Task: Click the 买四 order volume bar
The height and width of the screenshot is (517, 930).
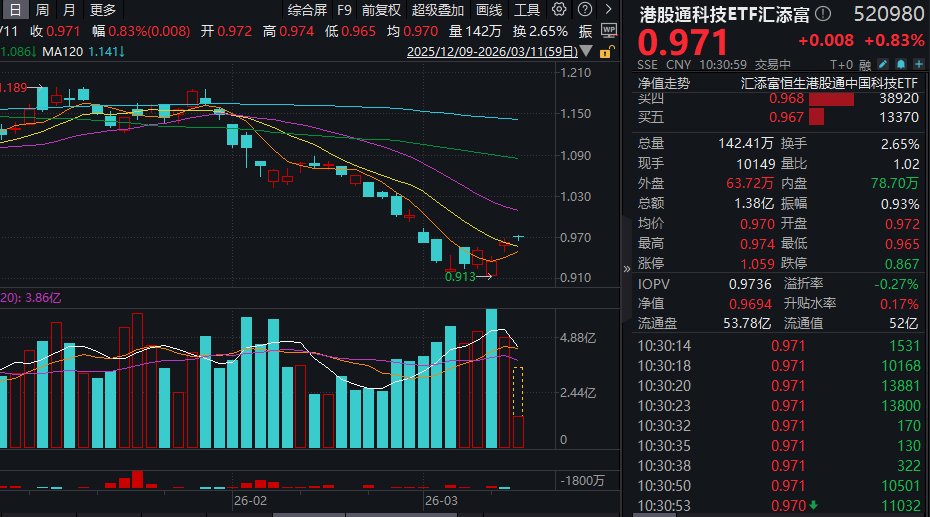Action: pos(832,100)
